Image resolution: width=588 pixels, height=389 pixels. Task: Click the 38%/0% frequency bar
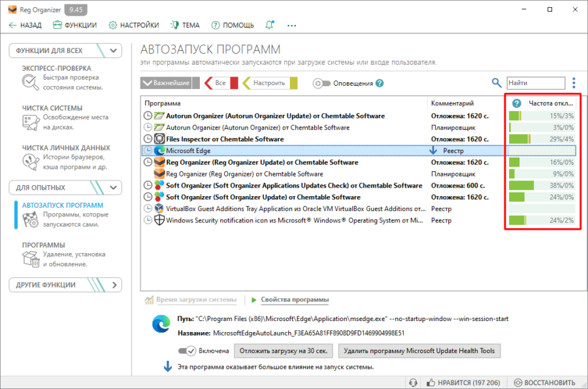(542, 185)
